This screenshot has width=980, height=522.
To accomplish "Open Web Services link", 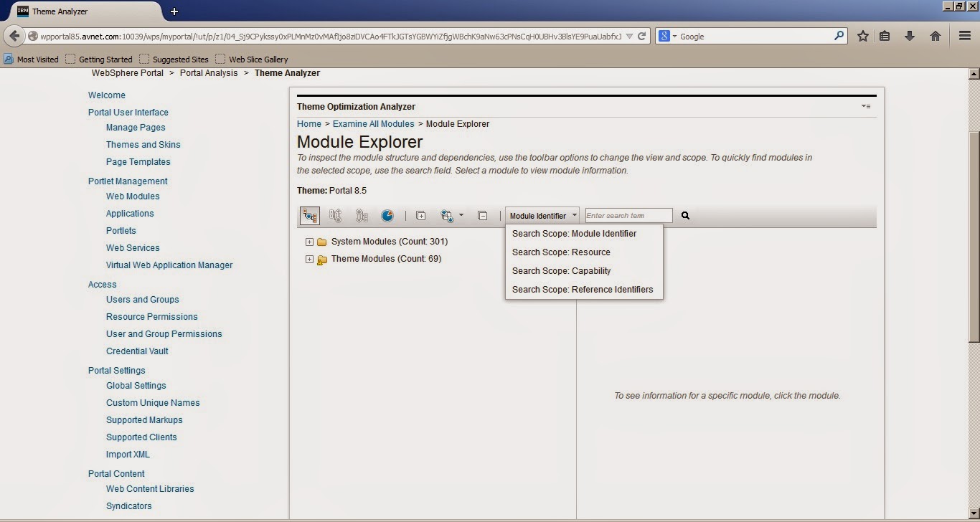I will click(133, 248).
